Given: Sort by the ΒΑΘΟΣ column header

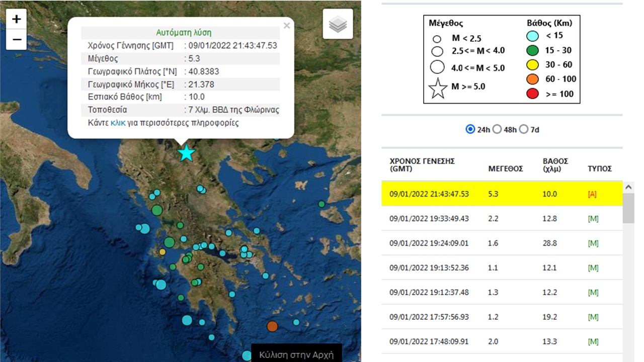Looking at the screenshot, I should tap(555, 164).
